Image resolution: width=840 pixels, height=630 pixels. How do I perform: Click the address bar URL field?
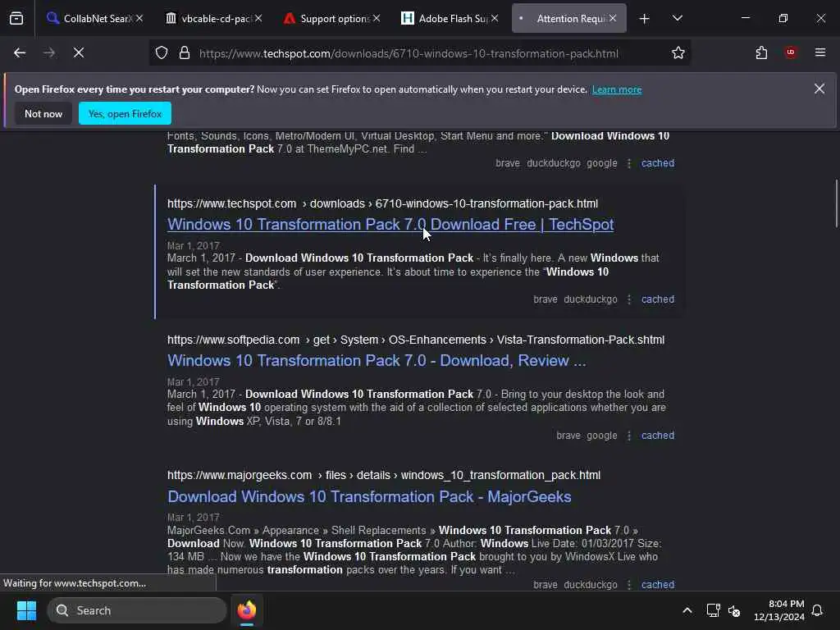click(409, 53)
